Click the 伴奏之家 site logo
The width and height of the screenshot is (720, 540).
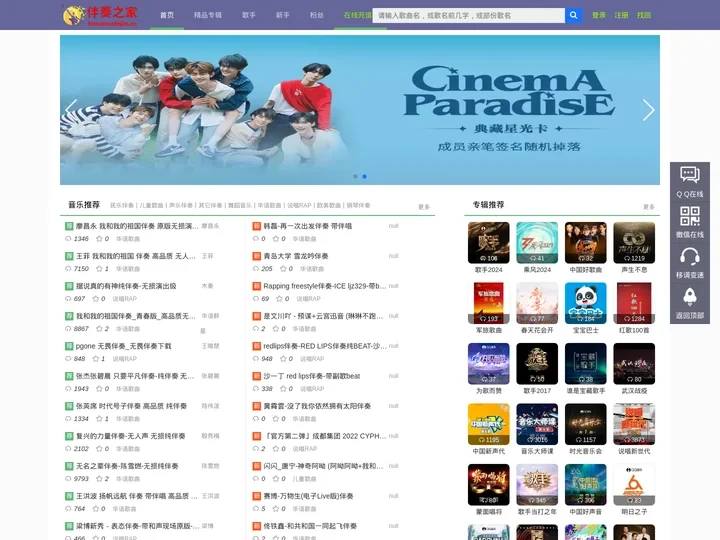(100, 15)
